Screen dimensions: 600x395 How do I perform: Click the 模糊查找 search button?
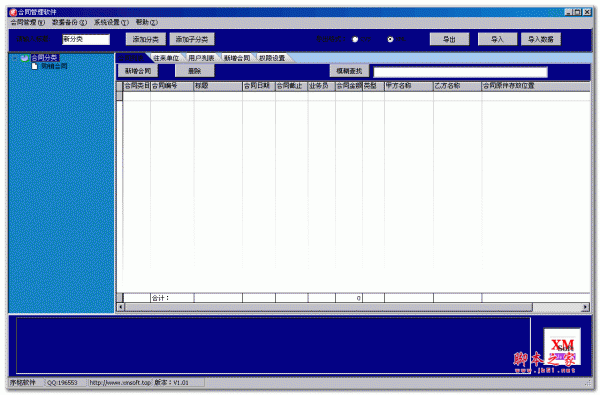pyautogui.click(x=349, y=71)
